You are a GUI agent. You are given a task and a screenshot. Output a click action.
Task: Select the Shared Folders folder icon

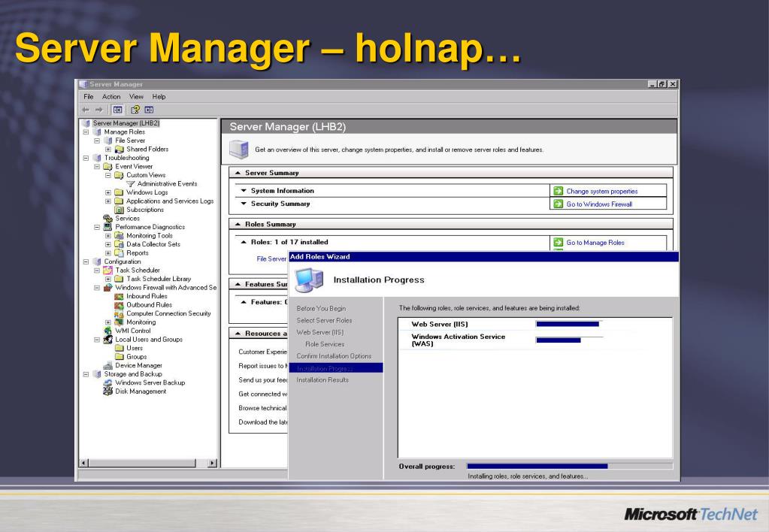(x=120, y=149)
